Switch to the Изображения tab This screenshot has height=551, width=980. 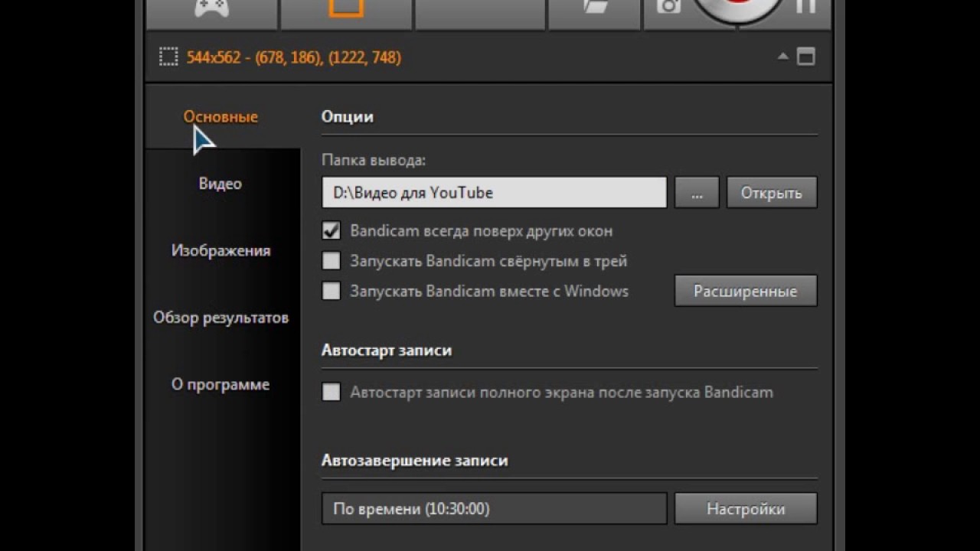[220, 251]
